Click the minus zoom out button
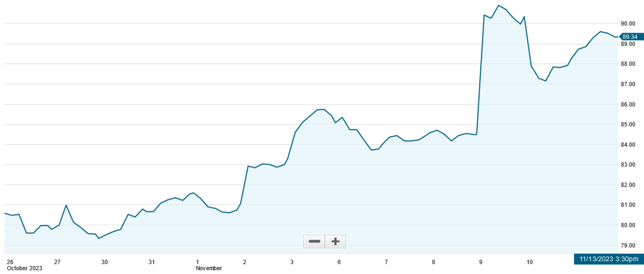The height and width of the screenshot is (274, 644). pos(314,241)
